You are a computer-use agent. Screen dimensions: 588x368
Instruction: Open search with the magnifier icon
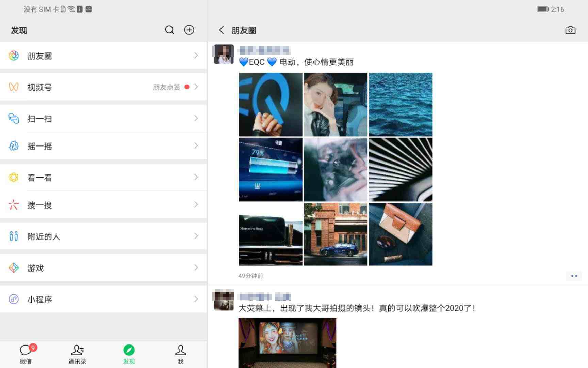click(169, 30)
